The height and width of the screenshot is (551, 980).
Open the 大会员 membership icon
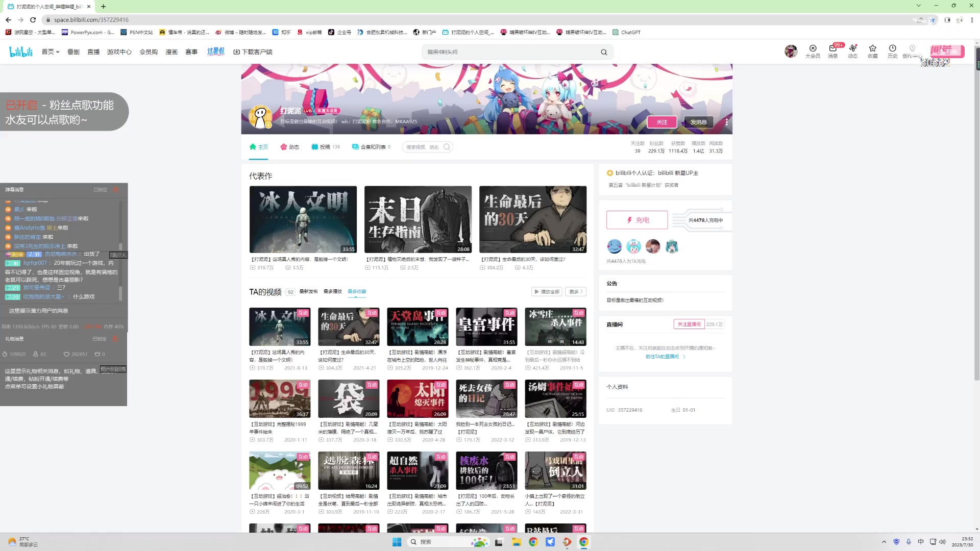point(813,51)
